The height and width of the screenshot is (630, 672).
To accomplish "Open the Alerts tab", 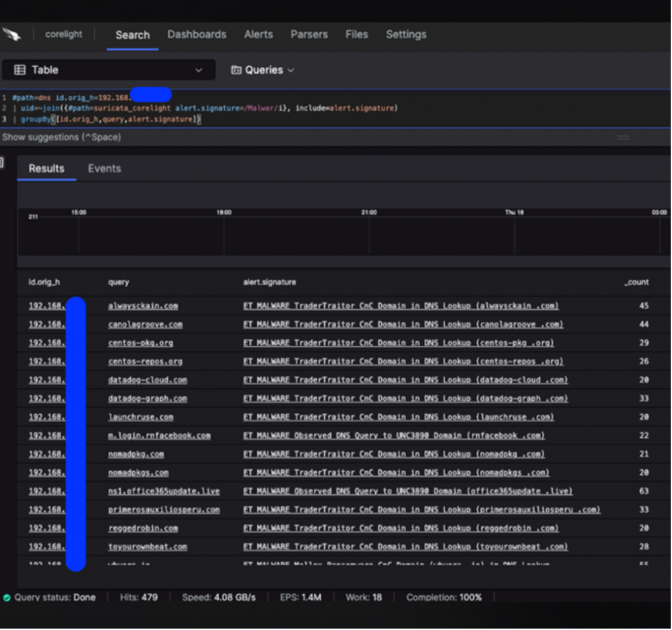I will coord(258,35).
